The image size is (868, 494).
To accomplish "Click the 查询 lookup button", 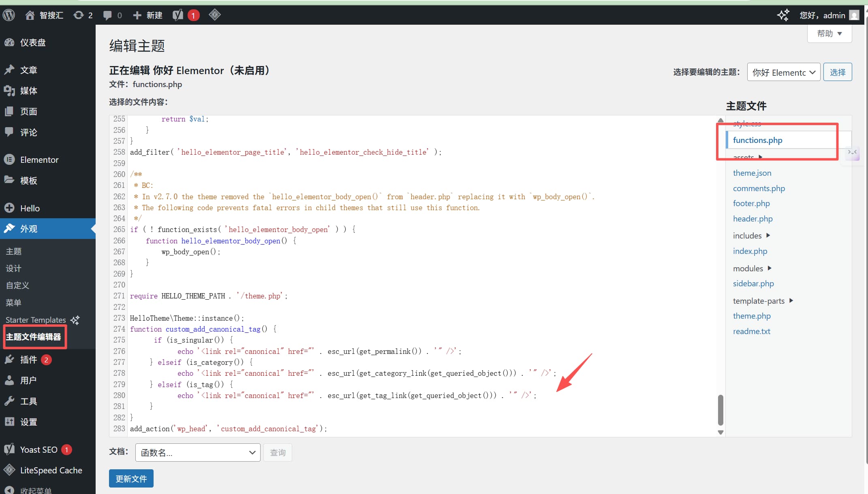I will (278, 452).
